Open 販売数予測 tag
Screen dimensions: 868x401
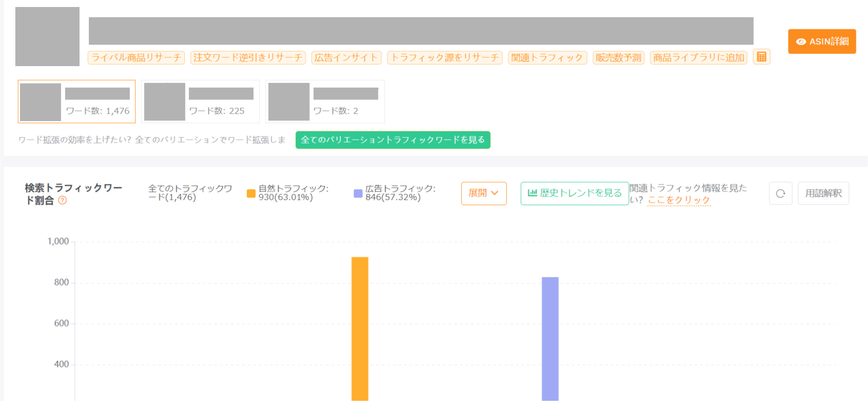[x=618, y=58]
